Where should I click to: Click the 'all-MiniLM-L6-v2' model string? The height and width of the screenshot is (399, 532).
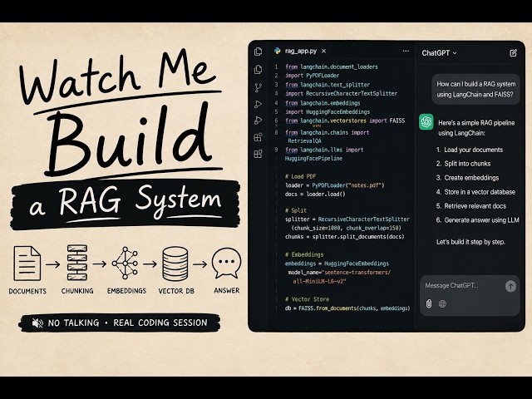319,281
